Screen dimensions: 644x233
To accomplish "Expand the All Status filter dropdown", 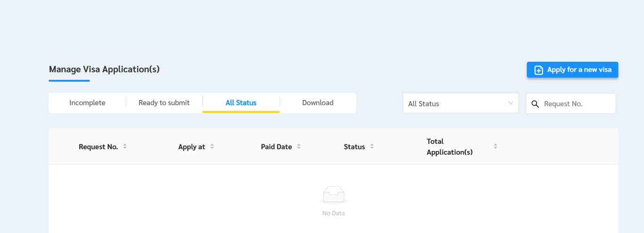I will [x=460, y=103].
